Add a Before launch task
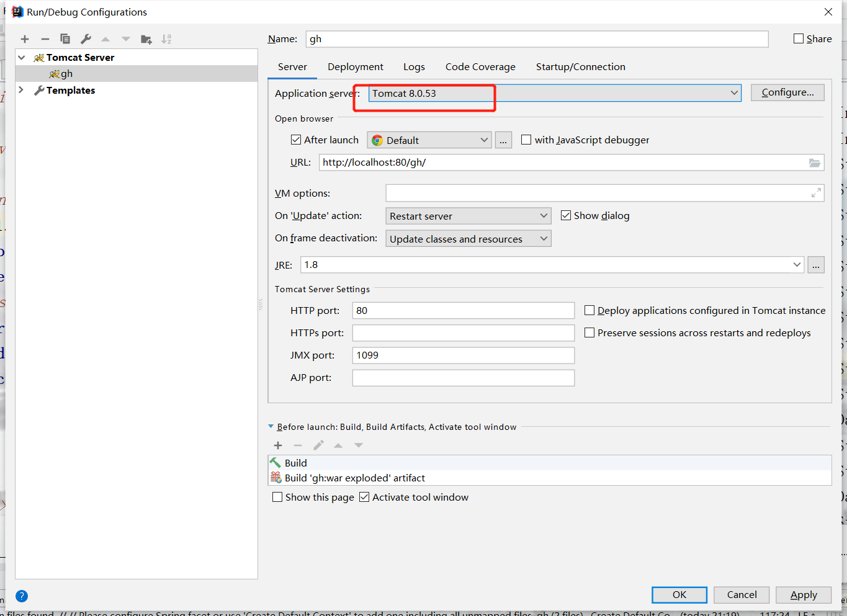This screenshot has height=616, width=847. coord(278,445)
